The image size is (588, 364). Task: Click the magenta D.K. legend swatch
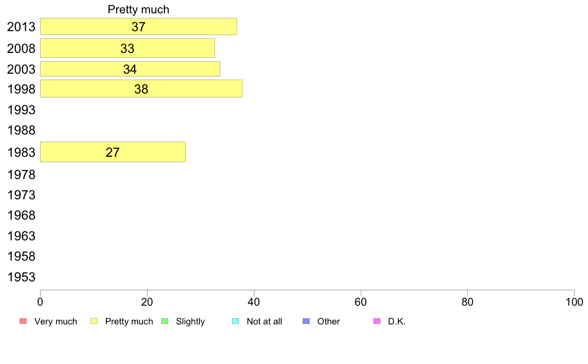(x=377, y=321)
